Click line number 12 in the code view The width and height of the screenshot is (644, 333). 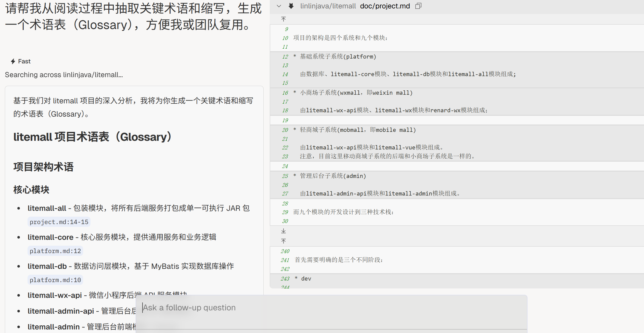(x=285, y=57)
